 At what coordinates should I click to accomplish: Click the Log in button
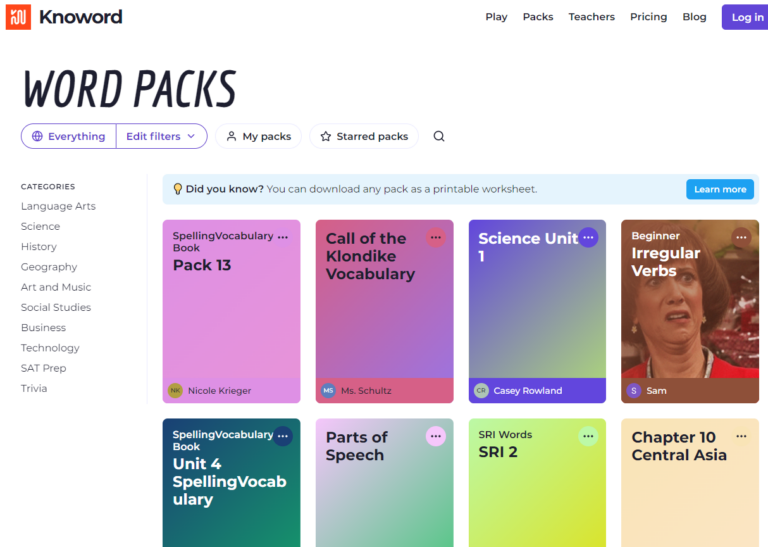point(746,17)
